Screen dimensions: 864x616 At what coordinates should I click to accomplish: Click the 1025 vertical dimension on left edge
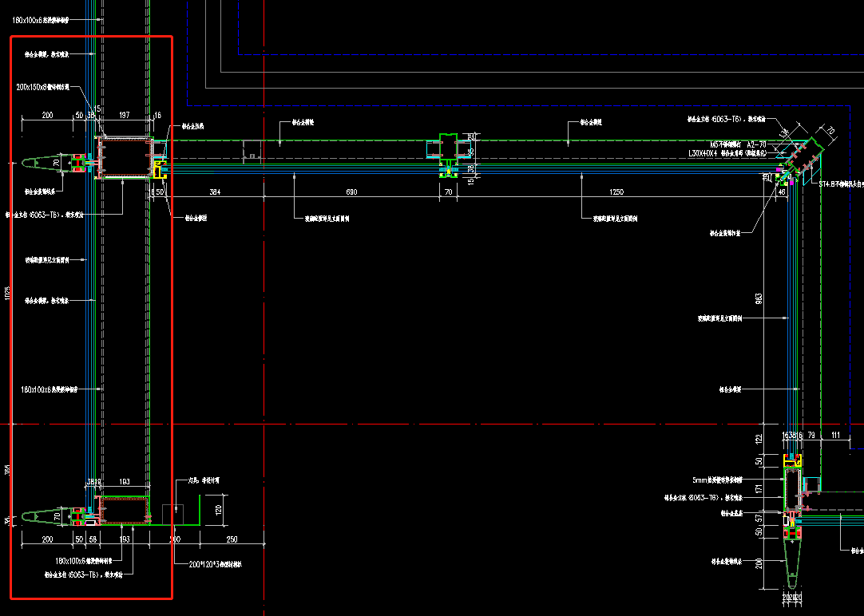tap(7, 293)
